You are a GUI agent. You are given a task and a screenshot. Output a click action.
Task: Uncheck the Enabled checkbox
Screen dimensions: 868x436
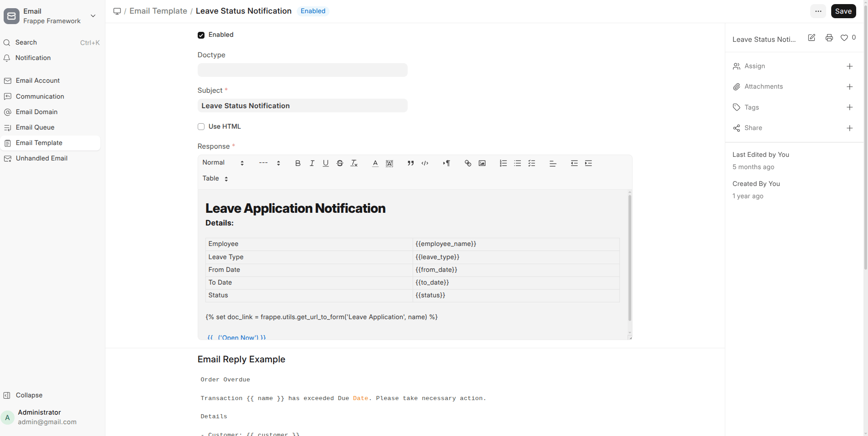point(201,35)
